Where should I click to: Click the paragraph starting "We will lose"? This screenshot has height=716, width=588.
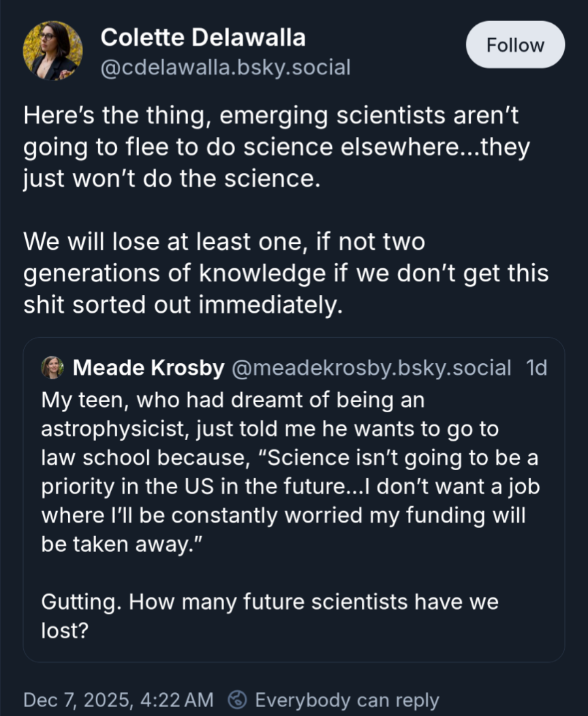pyautogui.click(x=285, y=273)
